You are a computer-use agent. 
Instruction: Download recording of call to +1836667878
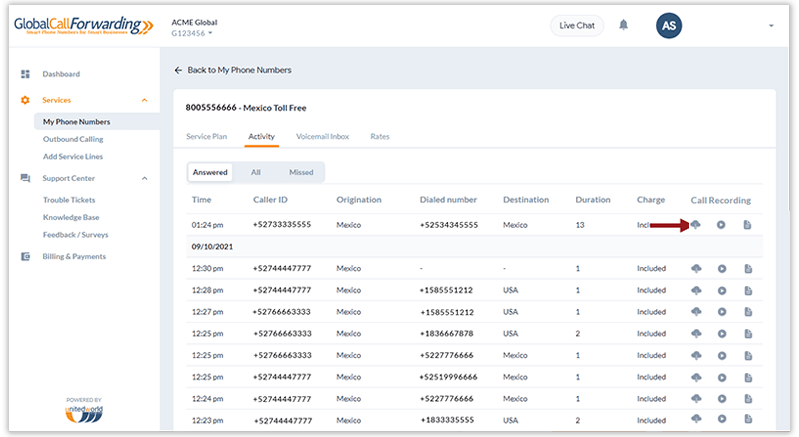tap(696, 334)
